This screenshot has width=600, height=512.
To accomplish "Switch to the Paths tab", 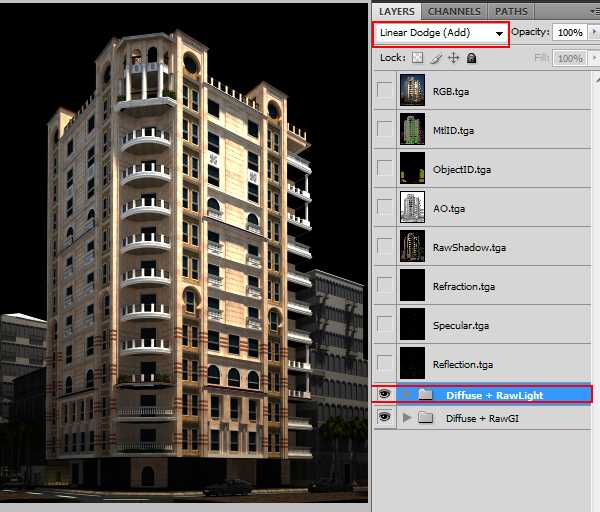I will pyautogui.click(x=511, y=11).
